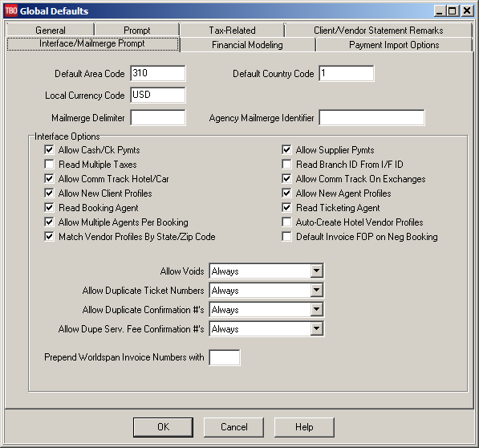Image resolution: width=479 pixels, height=448 pixels.
Task: Go to Payment Import Options tab
Action: tap(394, 45)
